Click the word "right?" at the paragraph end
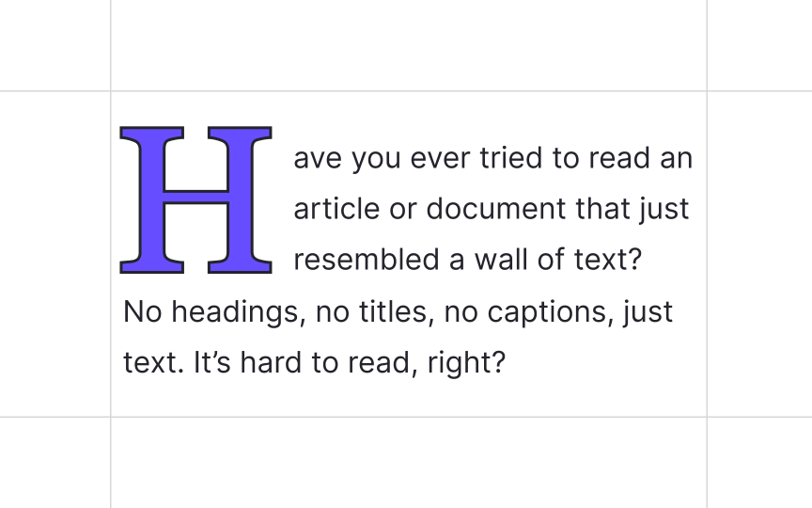This screenshot has height=508, width=812. click(x=466, y=363)
